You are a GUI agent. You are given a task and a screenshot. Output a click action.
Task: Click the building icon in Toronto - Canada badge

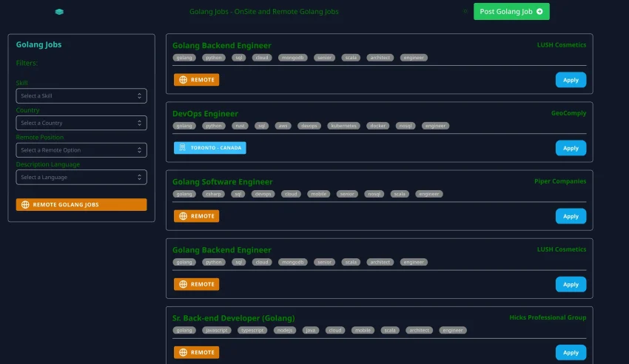[183, 147]
